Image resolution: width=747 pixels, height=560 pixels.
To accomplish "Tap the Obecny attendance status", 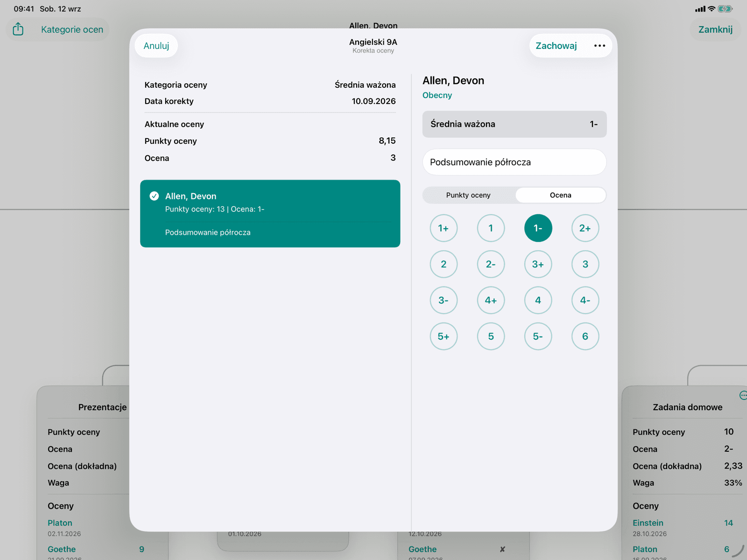I will [x=437, y=95].
